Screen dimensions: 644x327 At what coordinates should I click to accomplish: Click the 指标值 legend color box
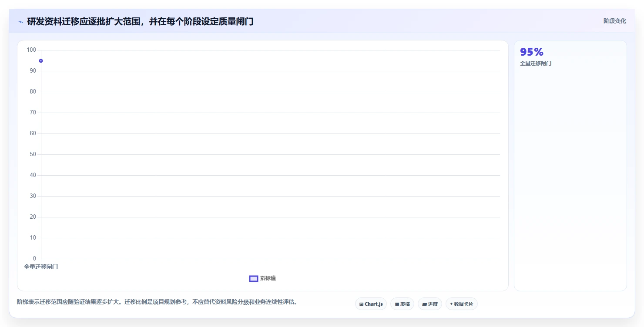point(254,279)
